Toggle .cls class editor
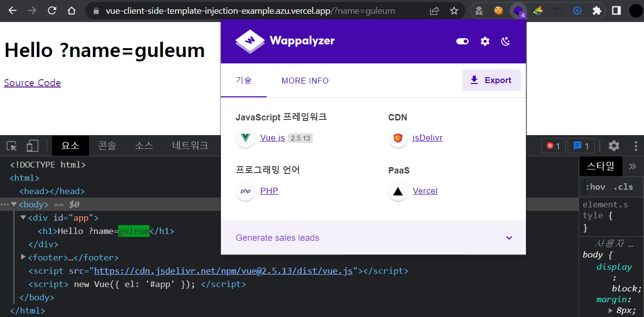This screenshot has height=317, width=644. pyautogui.click(x=623, y=187)
